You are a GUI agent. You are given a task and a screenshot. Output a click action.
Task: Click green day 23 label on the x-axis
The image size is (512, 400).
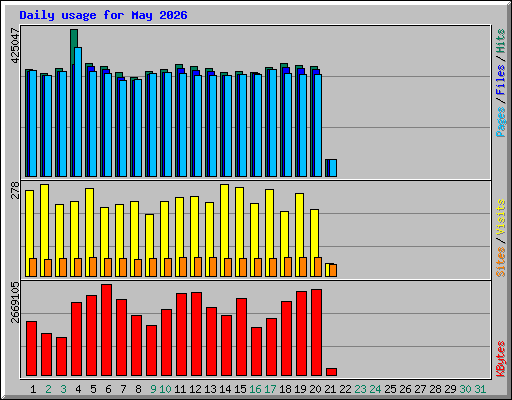click(x=360, y=389)
